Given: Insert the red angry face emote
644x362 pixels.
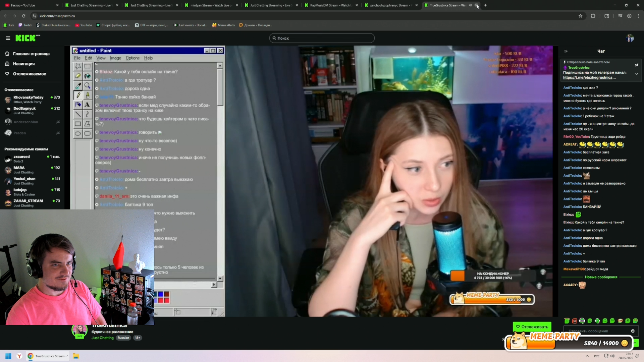Looking at the screenshot, I should tap(574, 321).
